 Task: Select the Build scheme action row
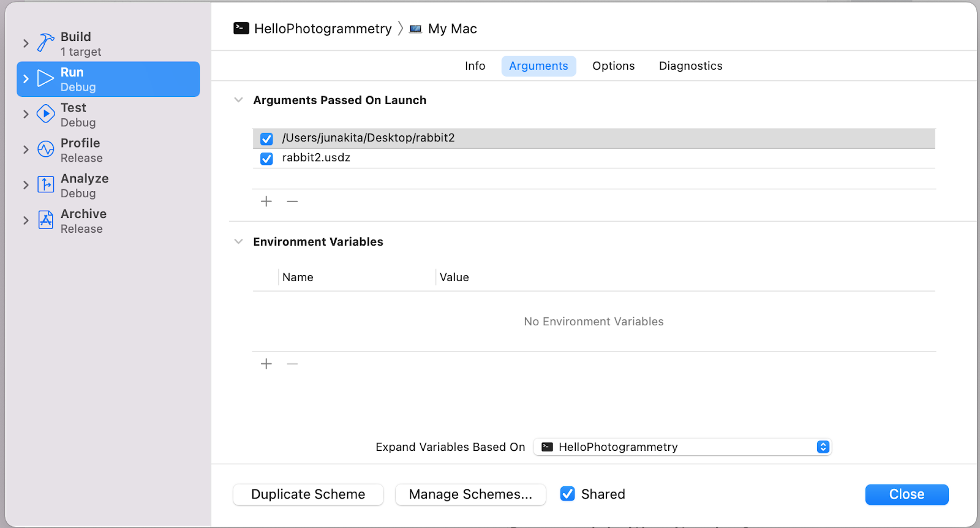pos(108,43)
